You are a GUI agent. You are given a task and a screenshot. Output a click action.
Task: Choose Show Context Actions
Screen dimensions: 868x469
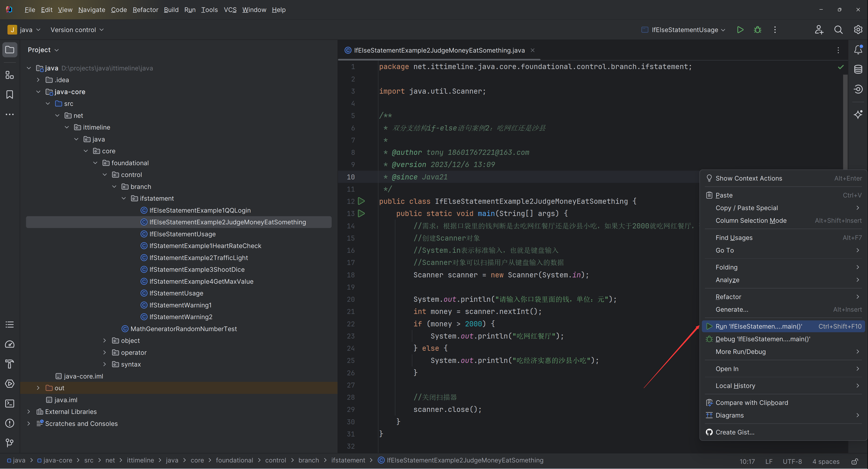click(x=784, y=179)
